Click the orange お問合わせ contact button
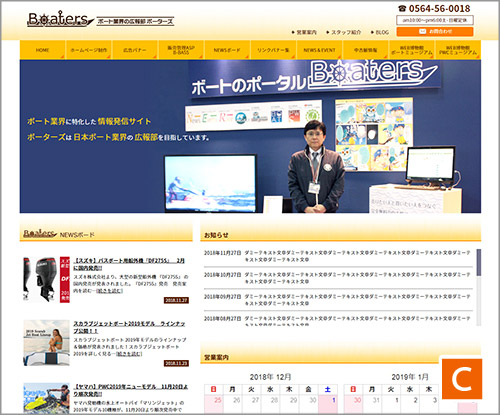Image resolution: width=500 pixels, height=415 pixels. point(435,31)
